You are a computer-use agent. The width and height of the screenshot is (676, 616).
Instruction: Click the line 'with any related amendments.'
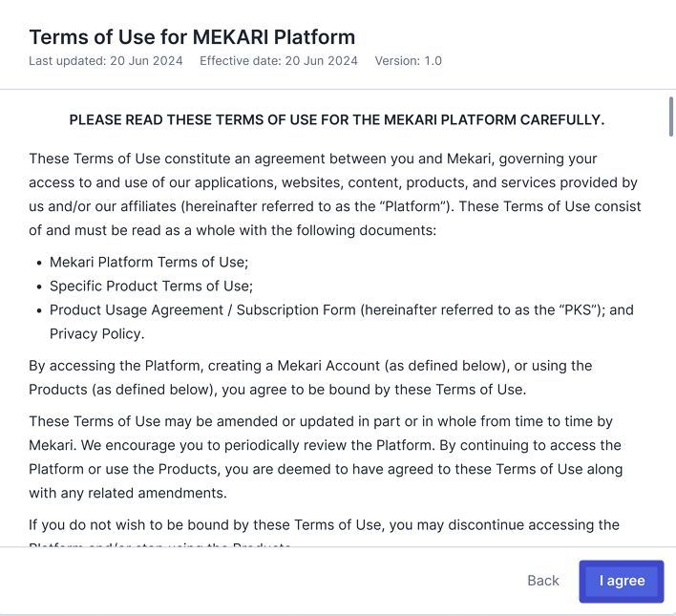[x=127, y=493]
